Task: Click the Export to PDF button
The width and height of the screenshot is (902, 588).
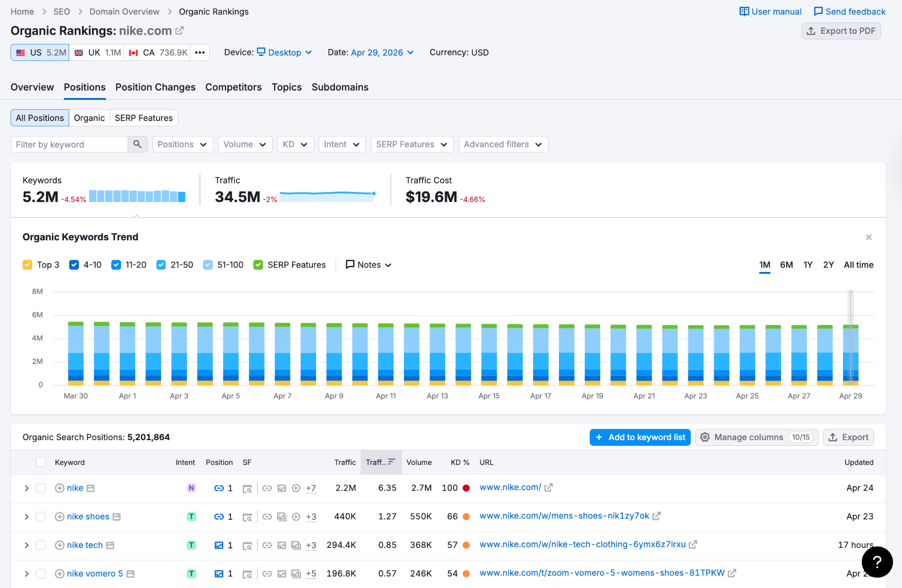Action: [841, 31]
